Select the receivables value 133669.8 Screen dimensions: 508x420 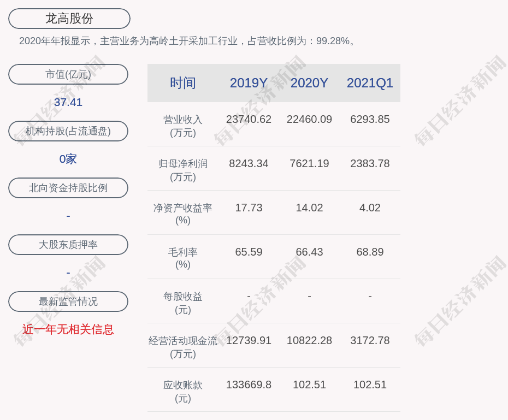tap(249, 384)
